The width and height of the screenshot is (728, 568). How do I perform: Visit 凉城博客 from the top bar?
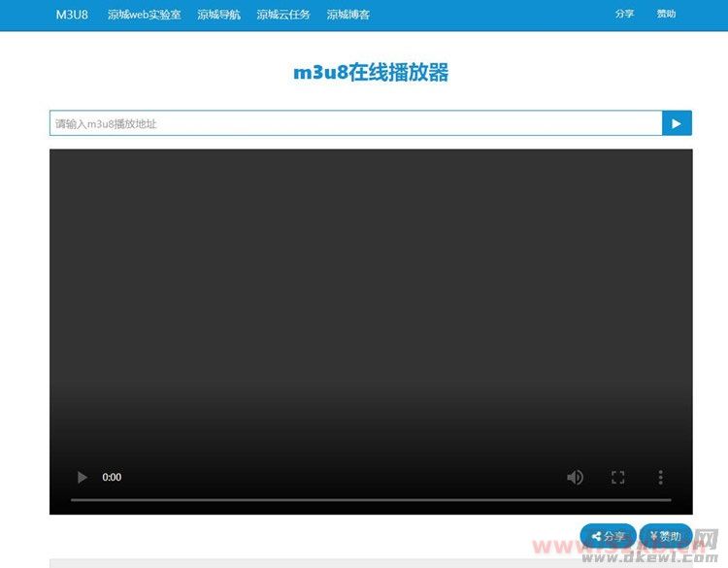(347, 15)
